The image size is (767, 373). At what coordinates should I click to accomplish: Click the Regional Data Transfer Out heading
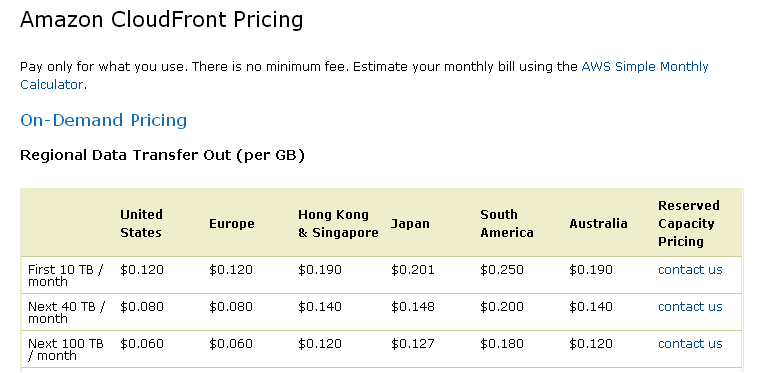(162, 155)
